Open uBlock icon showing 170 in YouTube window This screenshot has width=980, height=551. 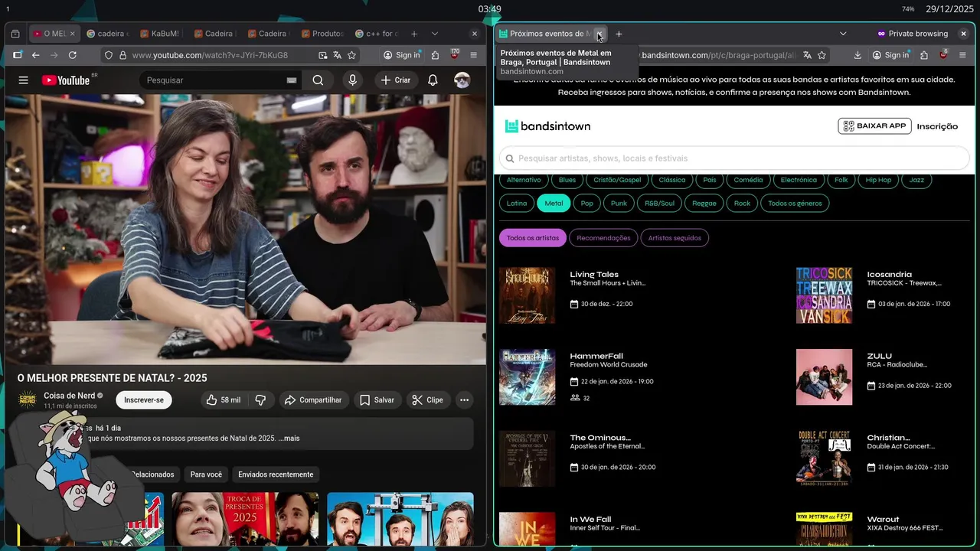point(454,55)
